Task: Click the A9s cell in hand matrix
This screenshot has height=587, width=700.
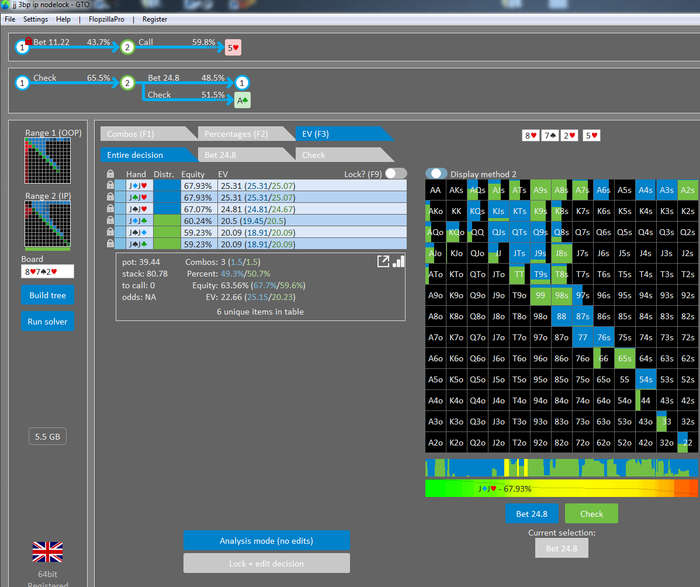Action: [x=540, y=190]
